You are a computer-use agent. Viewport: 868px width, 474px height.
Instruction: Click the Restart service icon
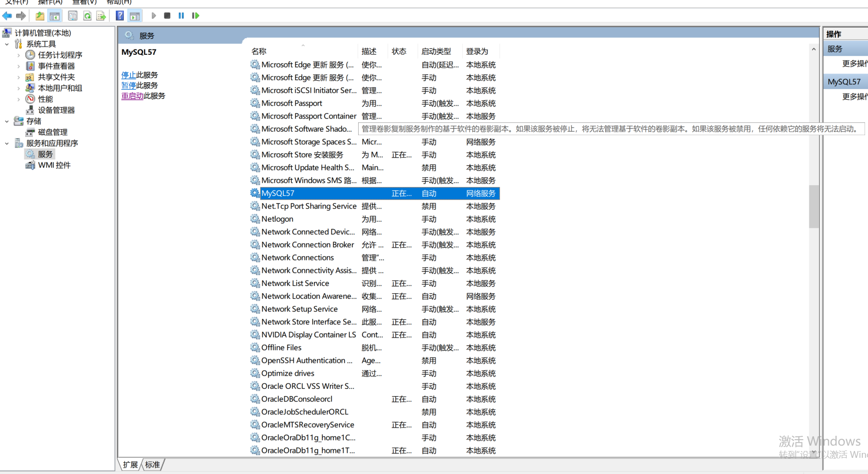tap(196, 16)
